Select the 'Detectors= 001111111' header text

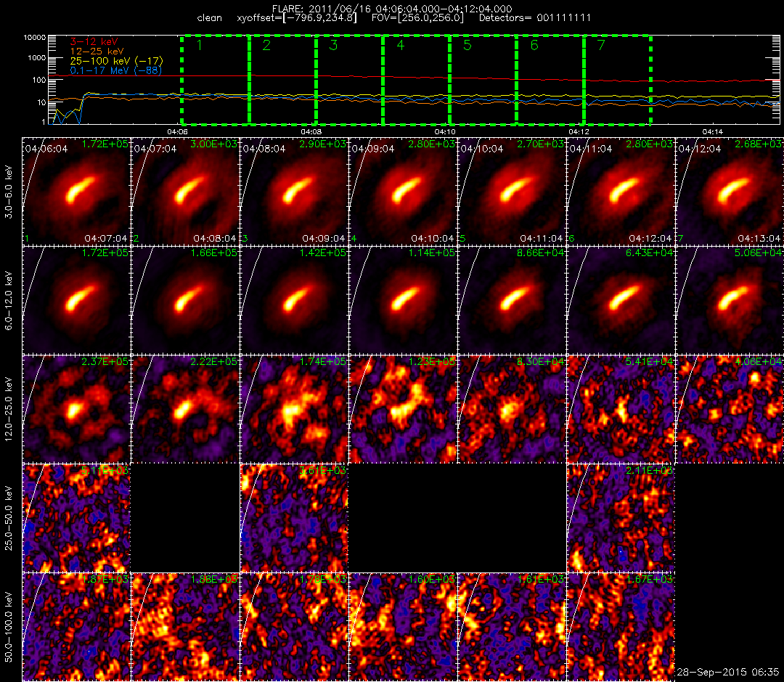535,18
